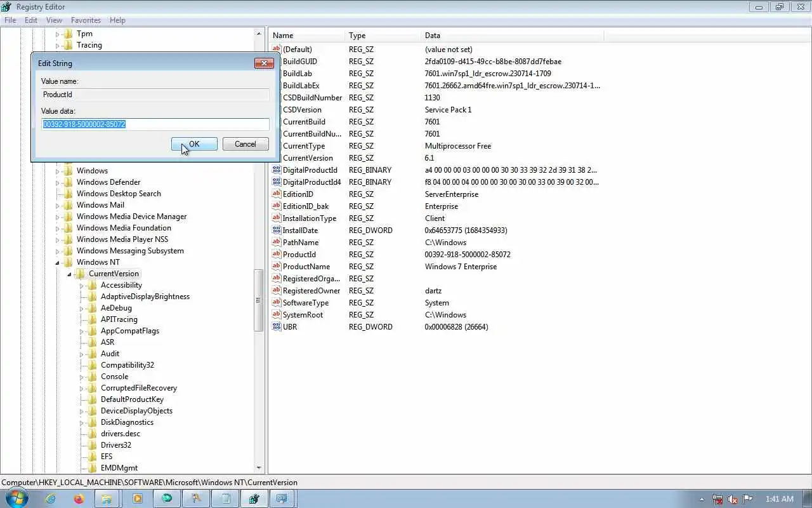Click the BuildGUID string value icon

click(276, 62)
